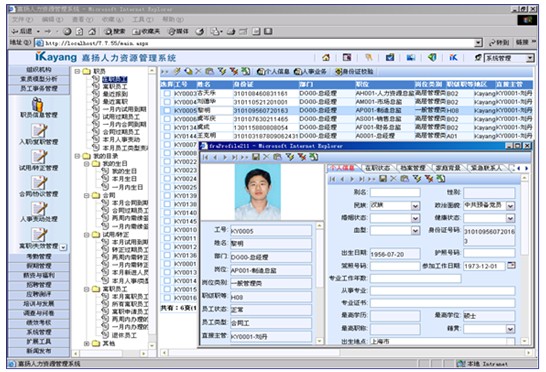Tick the checkbox for row KY0003
The width and height of the screenshot is (546, 372).
pos(167,93)
